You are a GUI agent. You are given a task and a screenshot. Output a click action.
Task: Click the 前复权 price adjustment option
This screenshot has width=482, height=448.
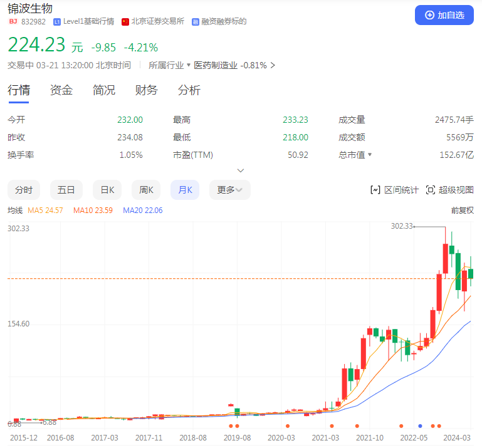click(x=462, y=211)
